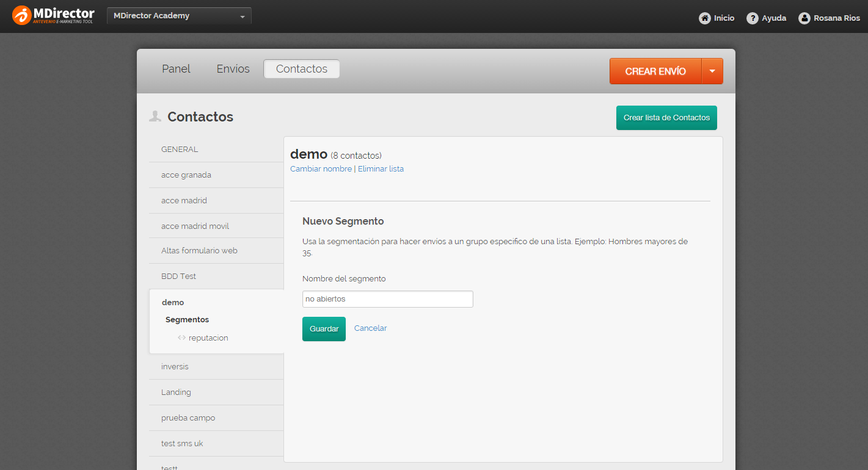
Task: Select Altas formulario web list
Action: 216,250
